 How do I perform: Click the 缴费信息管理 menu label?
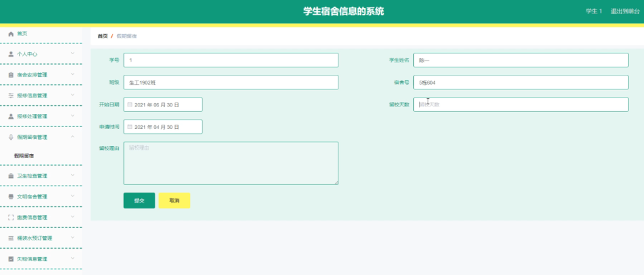pyautogui.click(x=32, y=218)
